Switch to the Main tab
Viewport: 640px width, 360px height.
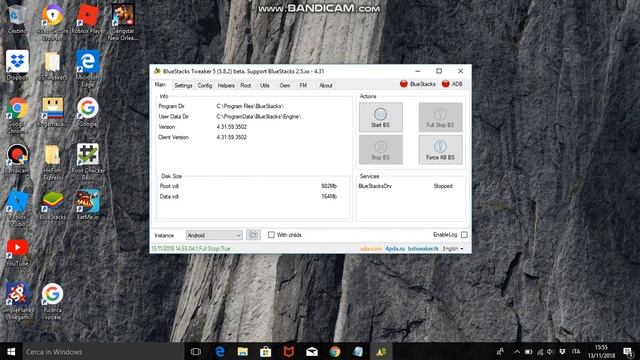click(160, 85)
